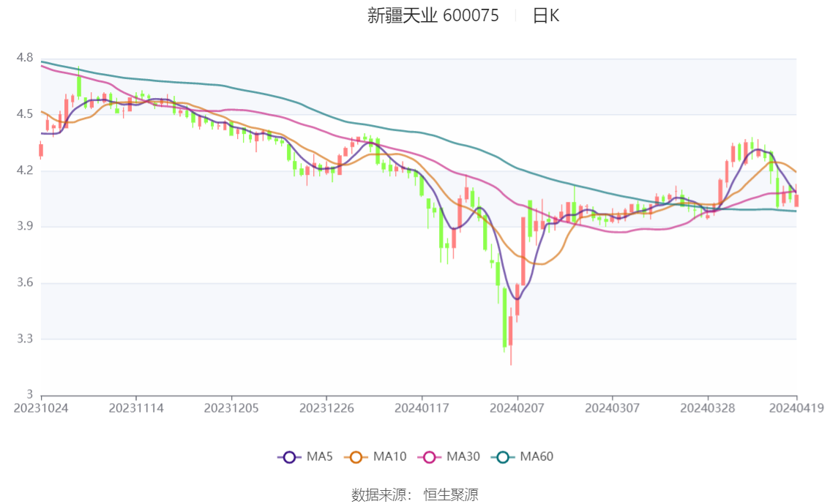830x504 pixels.
Task: Click the 20231114 x-axis date label
Action: (x=136, y=408)
